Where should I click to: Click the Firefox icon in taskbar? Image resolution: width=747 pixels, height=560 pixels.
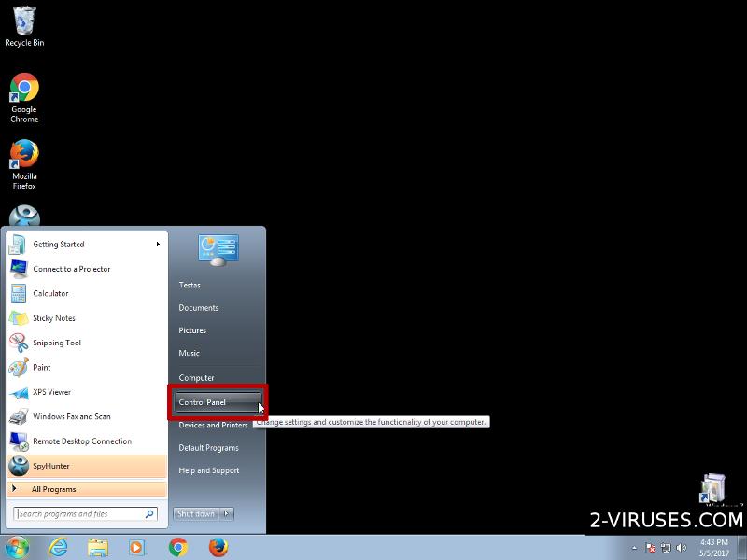218,547
